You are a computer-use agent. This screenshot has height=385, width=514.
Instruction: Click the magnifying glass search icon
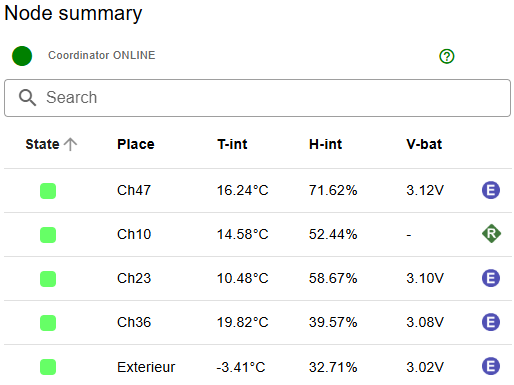(27, 98)
